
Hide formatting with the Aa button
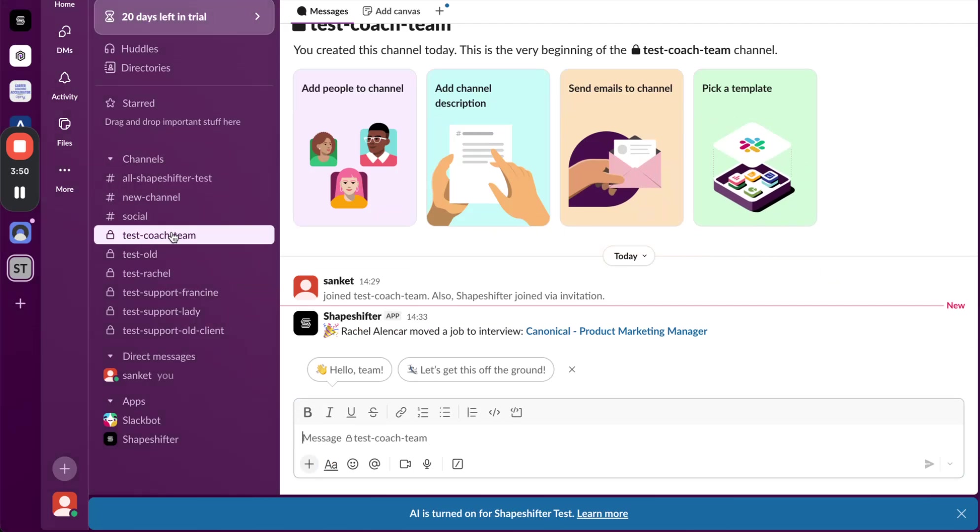coord(331,464)
